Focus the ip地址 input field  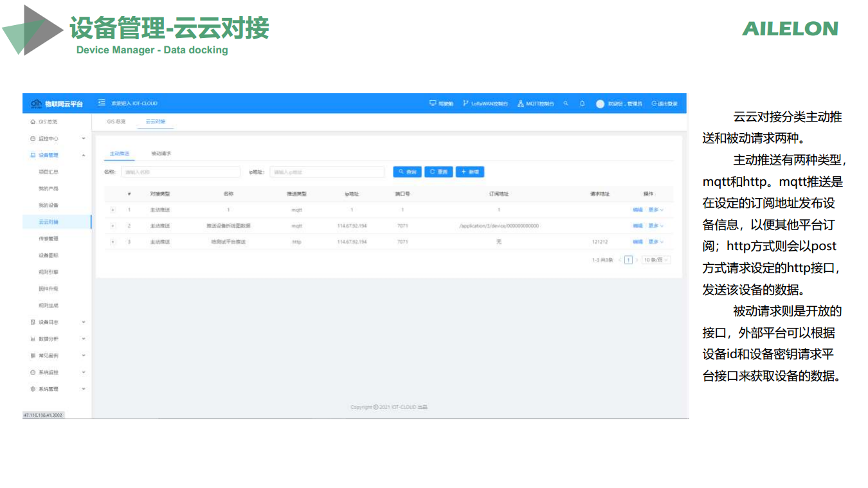tap(327, 172)
